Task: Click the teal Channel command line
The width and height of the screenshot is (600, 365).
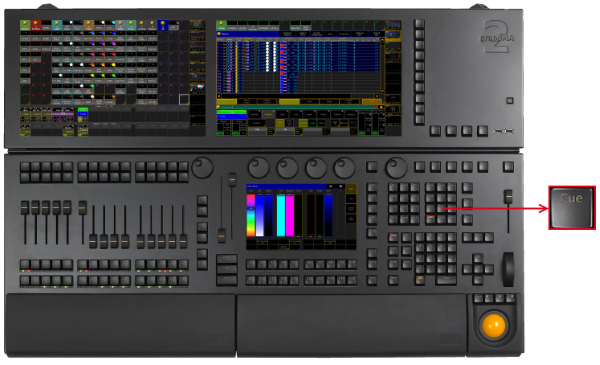Action: coord(299,107)
